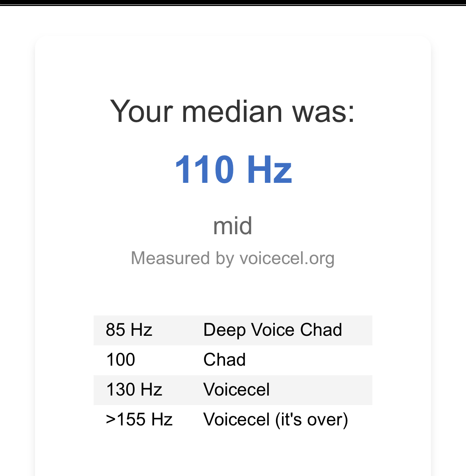Click the word 'was:' in heading
The width and height of the screenshot is (466, 476).
[x=323, y=111]
